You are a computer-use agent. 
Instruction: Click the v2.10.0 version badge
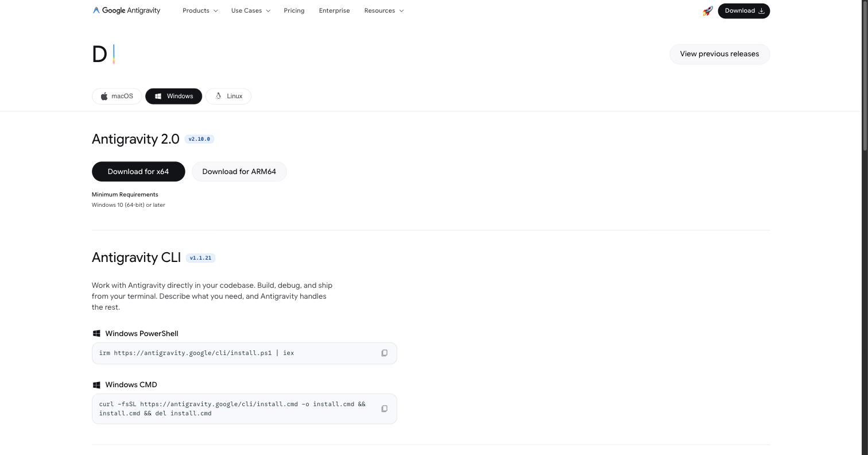tap(199, 139)
